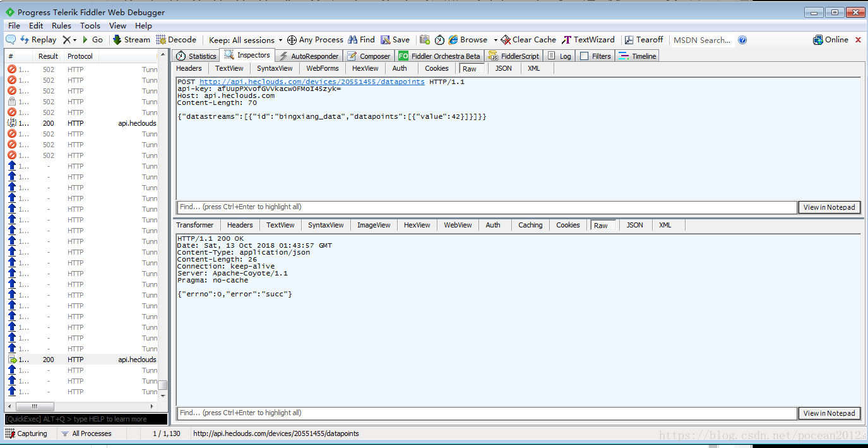Open the Keep: All sessions dropdown

pos(246,40)
